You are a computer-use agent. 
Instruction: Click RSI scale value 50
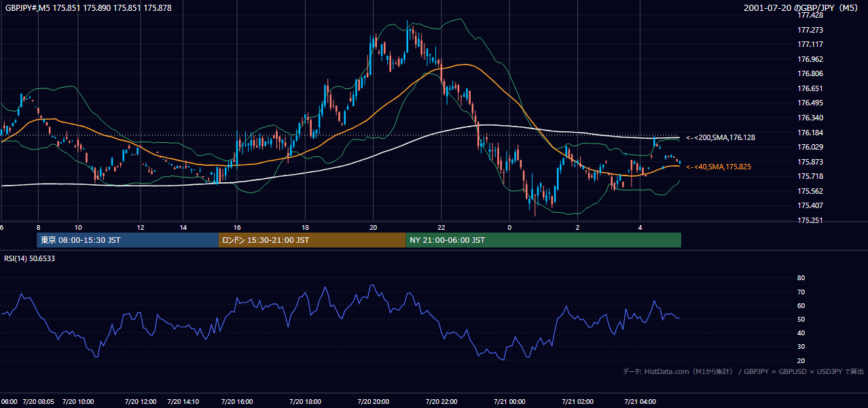(x=801, y=319)
